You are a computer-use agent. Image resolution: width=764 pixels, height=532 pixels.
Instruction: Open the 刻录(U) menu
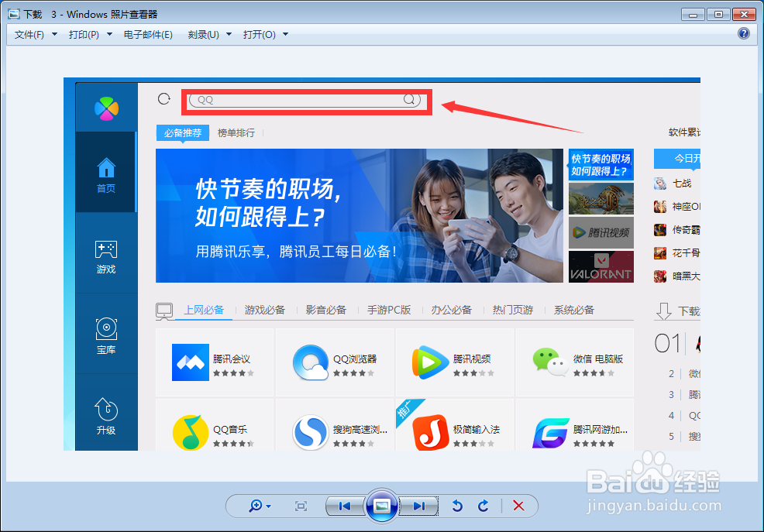click(x=209, y=35)
